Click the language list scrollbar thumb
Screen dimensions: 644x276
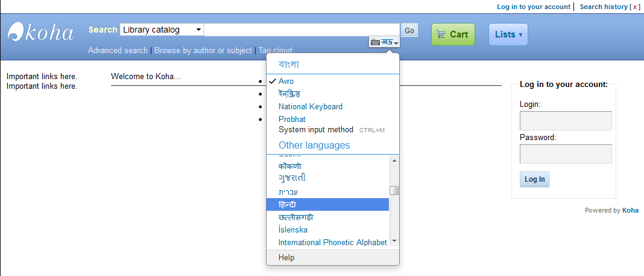click(x=394, y=191)
